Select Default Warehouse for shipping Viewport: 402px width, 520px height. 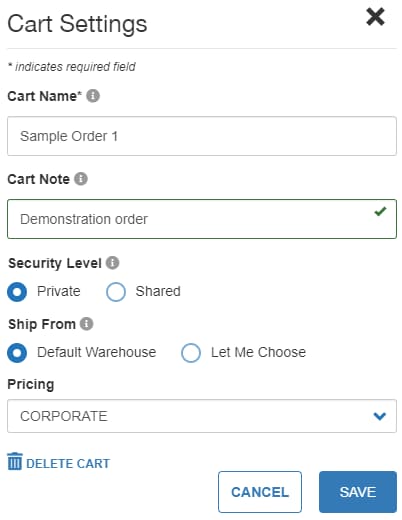pos(17,353)
